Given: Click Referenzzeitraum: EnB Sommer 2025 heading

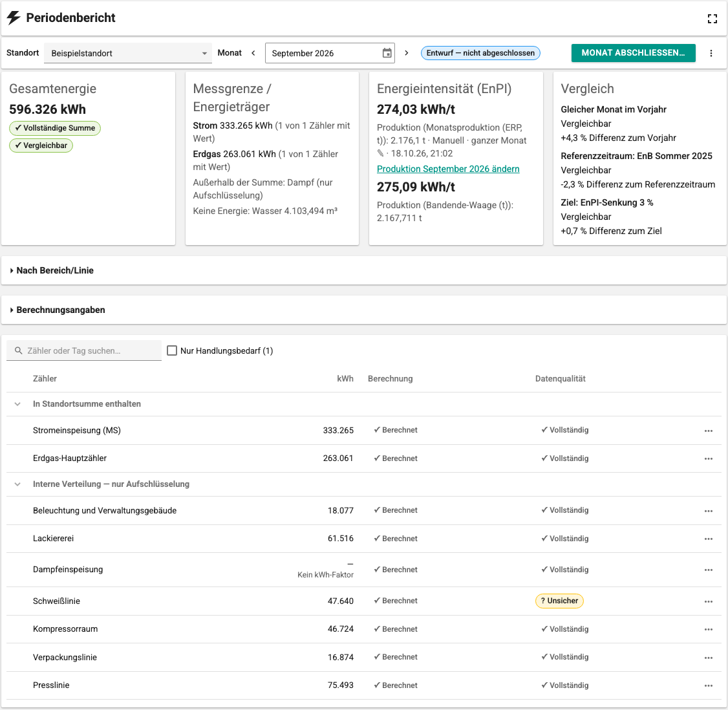Looking at the screenshot, I should [x=637, y=156].
